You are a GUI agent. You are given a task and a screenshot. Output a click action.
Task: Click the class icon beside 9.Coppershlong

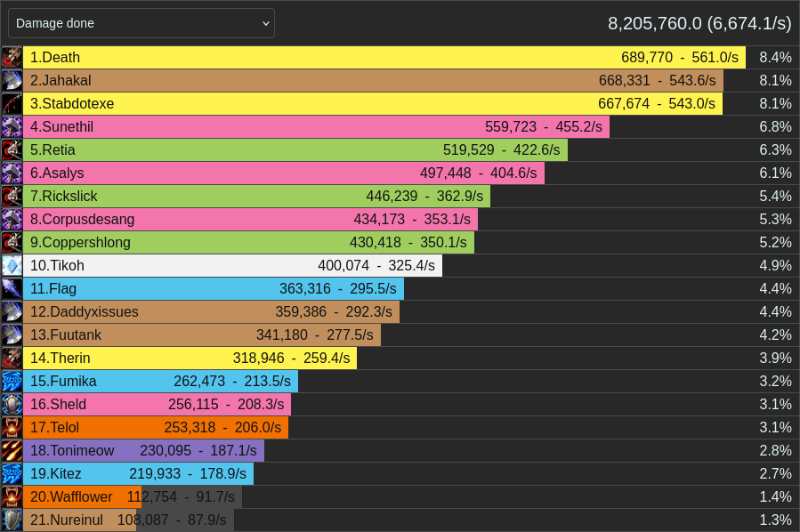[x=12, y=242]
